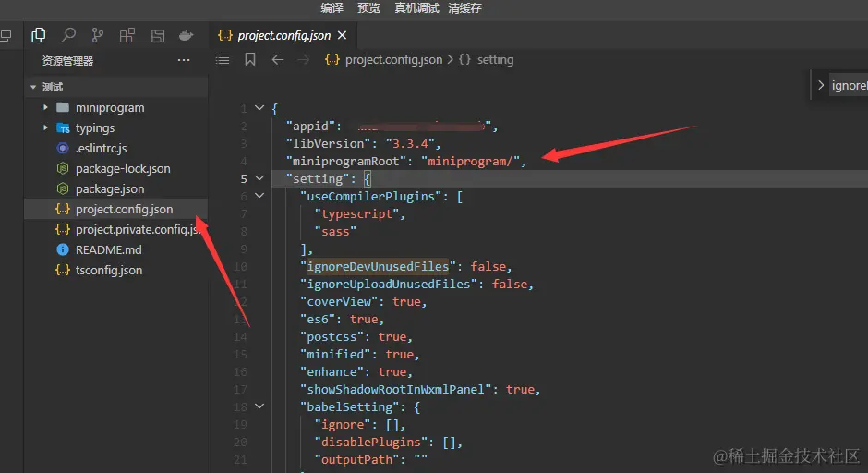This screenshot has width=868, height=473.
Task: Expand the find widget chevron beside ignore
Action: [820, 85]
